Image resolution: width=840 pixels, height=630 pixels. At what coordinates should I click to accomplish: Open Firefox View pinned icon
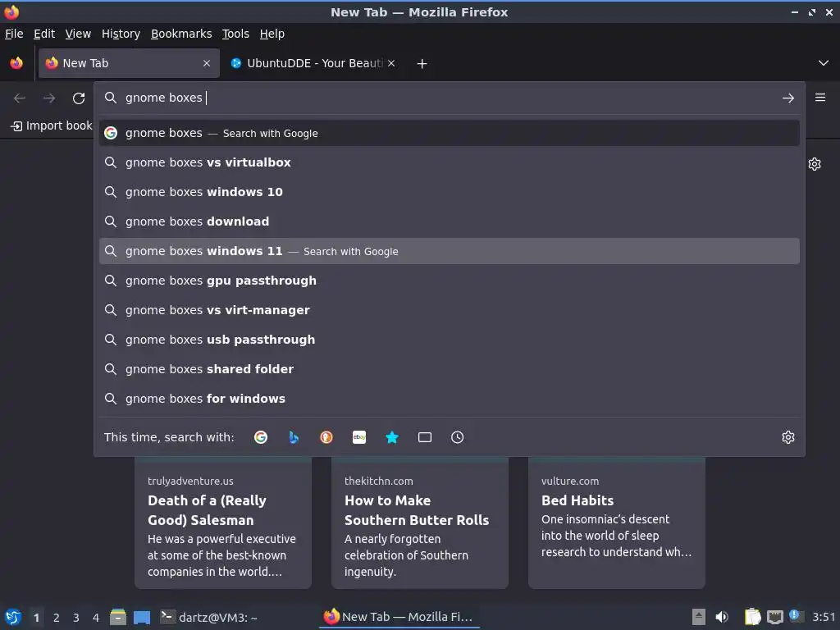click(16, 63)
